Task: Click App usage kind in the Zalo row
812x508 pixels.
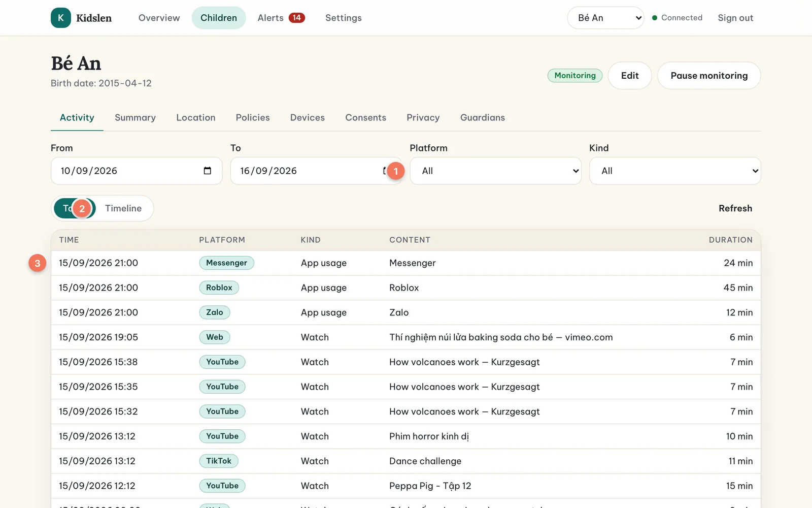Action: click(x=324, y=312)
